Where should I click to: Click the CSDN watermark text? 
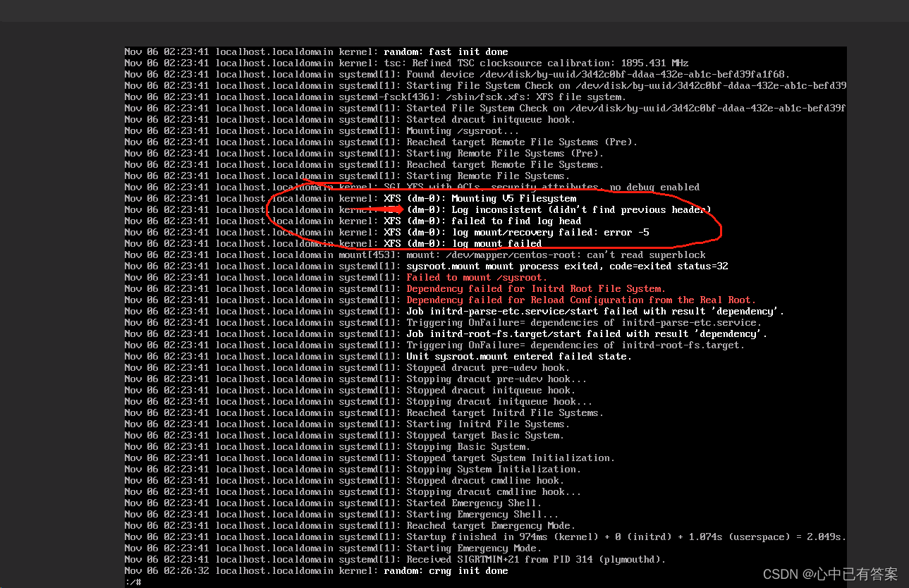click(x=781, y=574)
